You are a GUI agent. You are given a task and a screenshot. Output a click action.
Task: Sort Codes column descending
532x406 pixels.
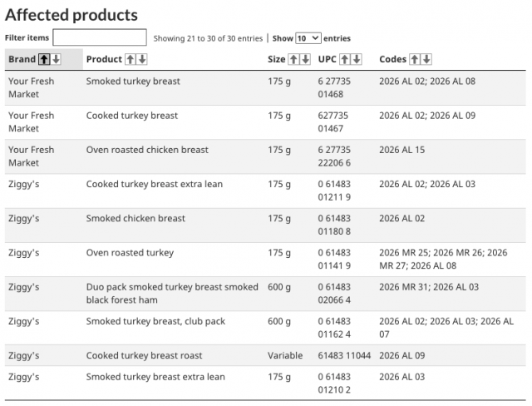click(x=426, y=59)
